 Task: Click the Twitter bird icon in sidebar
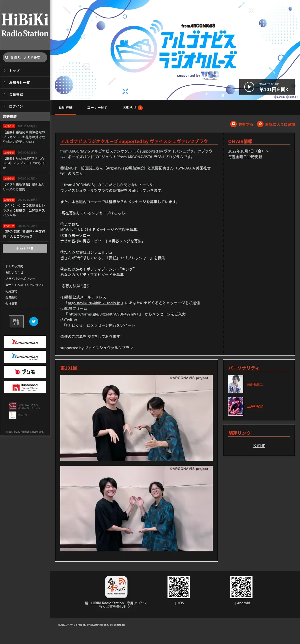coord(33,322)
